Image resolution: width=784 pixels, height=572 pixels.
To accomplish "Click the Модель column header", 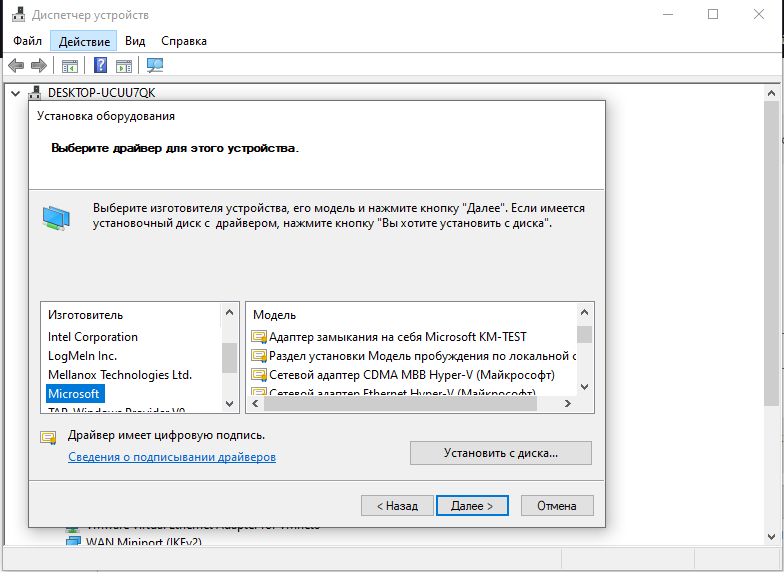I will (274, 315).
